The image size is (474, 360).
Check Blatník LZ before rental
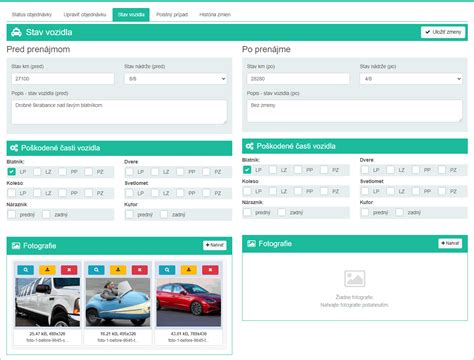tap(37, 172)
